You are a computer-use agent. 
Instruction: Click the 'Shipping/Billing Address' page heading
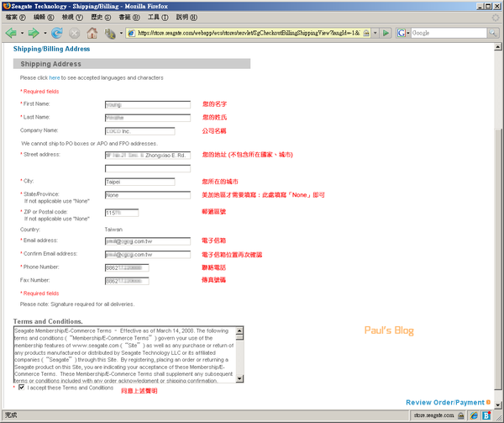click(x=51, y=49)
